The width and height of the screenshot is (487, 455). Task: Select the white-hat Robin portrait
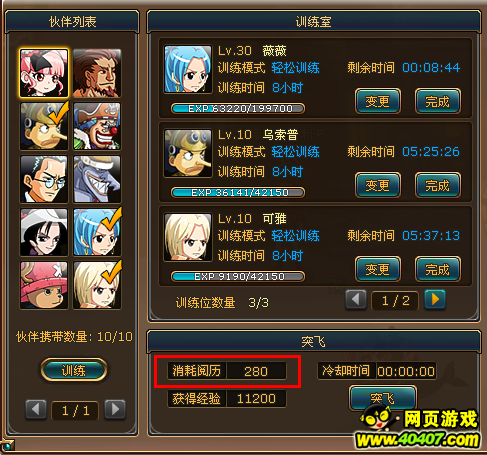[44, 232]
